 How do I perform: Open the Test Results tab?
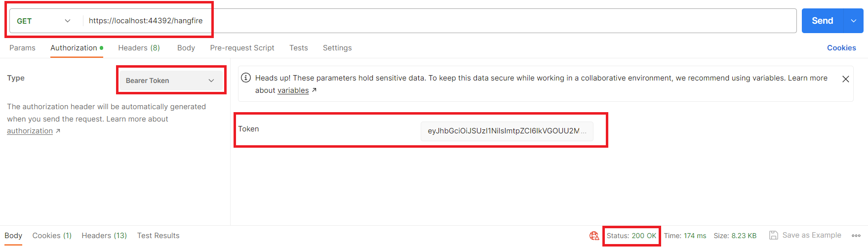tap(158, 236)
